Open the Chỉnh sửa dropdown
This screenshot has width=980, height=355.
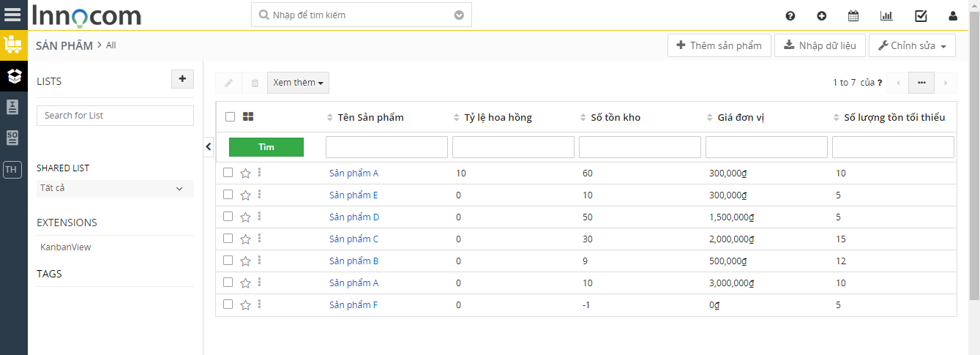pos(912,45)
